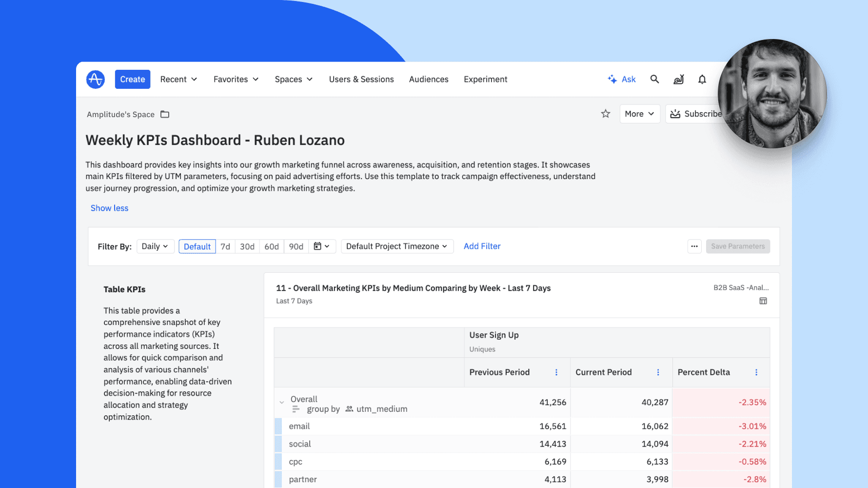Image resolution: width=868 pixels, height=488 pixels.
Task: Collapse the Overall row group
Action: (282, 403)
